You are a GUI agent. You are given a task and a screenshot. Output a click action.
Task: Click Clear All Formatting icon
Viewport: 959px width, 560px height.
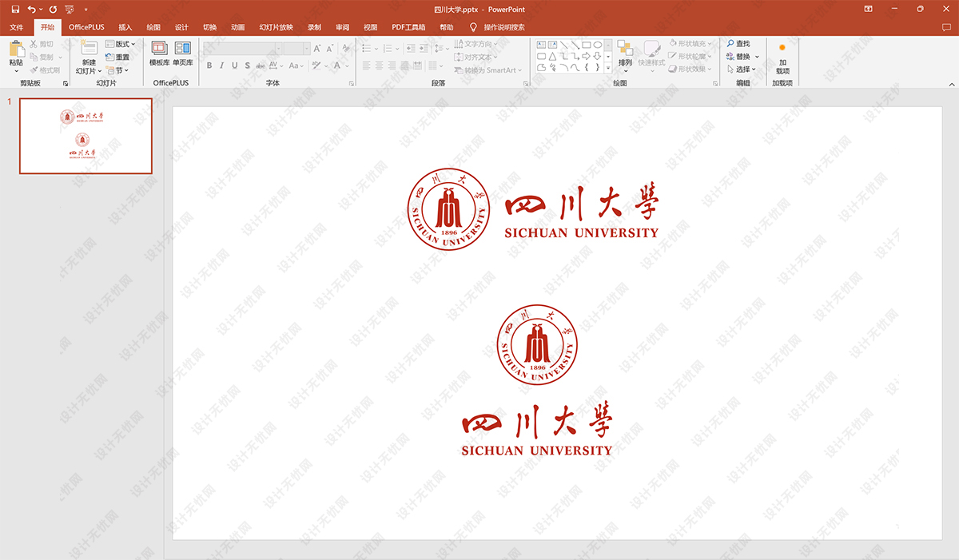(x=346, y=49)
